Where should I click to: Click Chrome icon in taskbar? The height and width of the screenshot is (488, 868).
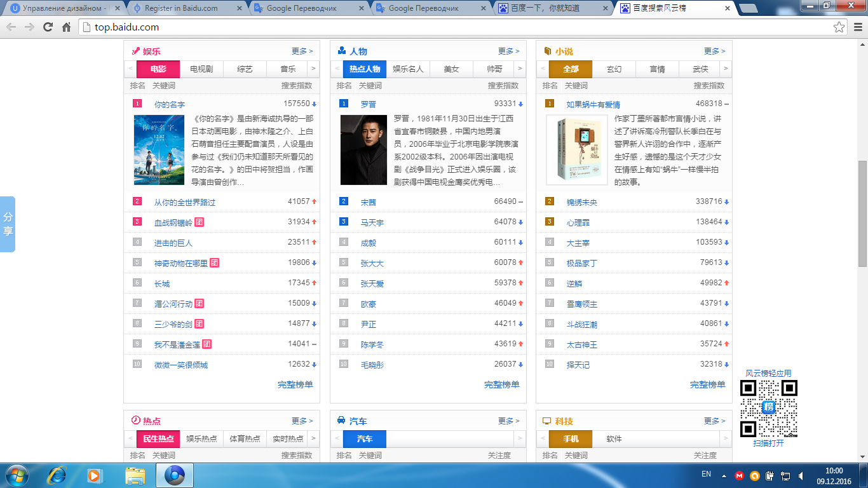pyautogui.click(x=175, y=475)
